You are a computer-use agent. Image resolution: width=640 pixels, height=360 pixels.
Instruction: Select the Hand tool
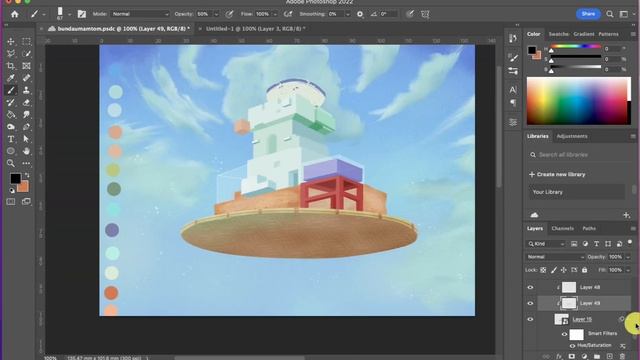click(x=27, y=151)
